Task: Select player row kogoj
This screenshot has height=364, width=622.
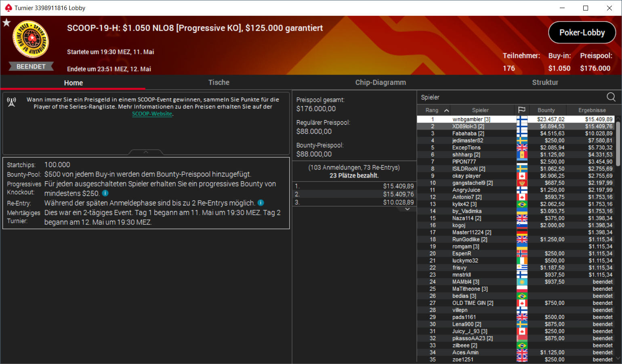Action: tap(516, 225)
